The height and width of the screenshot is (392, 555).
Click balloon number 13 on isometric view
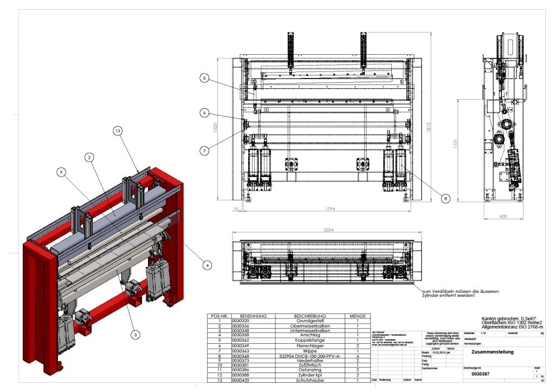click(x=119, y=130)
